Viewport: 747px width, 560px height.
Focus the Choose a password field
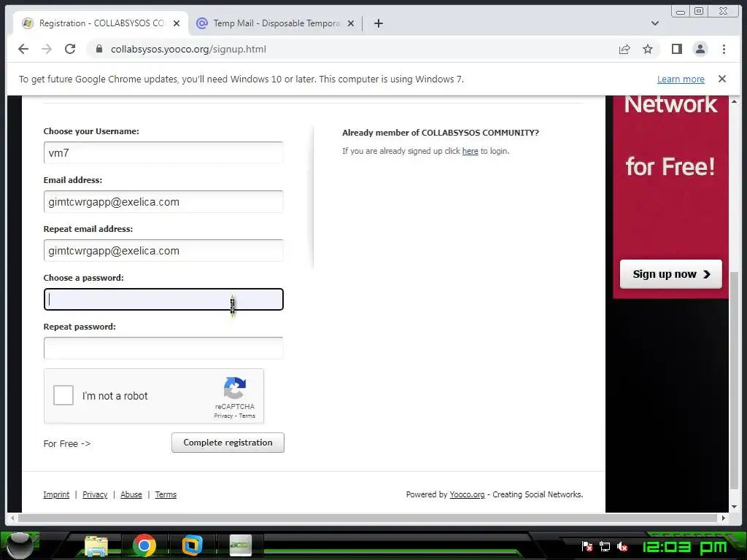163,300
